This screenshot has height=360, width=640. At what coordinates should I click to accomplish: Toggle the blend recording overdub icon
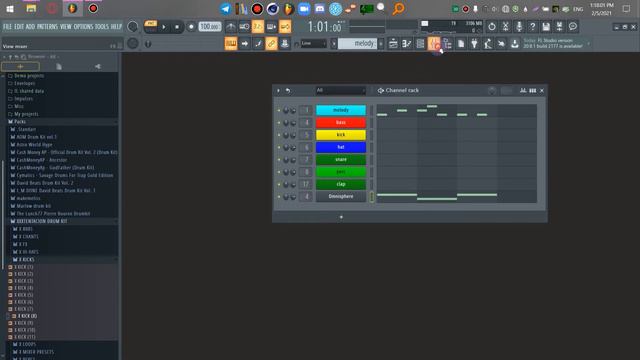point(271,27)
